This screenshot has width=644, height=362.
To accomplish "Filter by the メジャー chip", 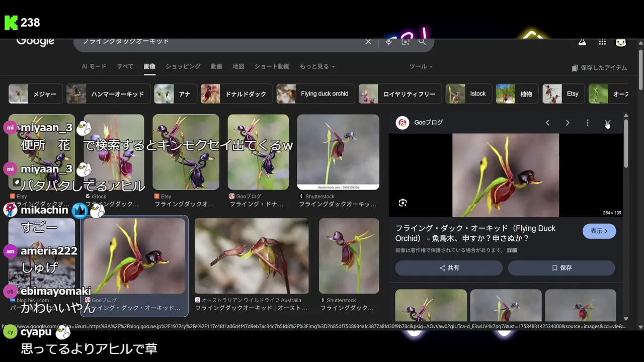I will [x=35, y=94].
